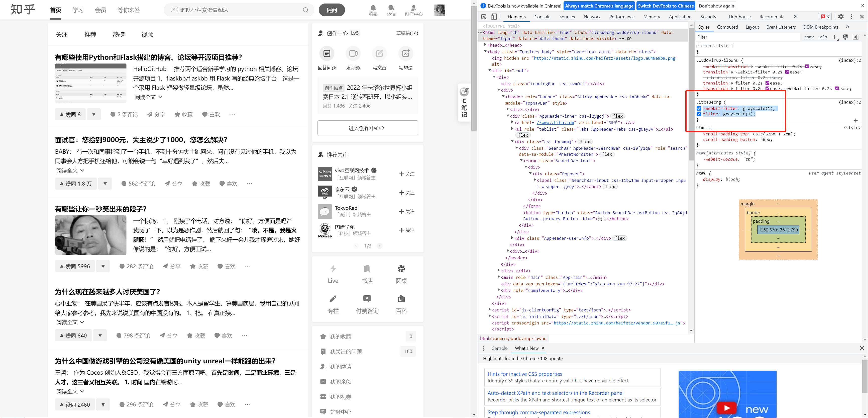Click the drawer three-dot menu beside Console
Screen dimensions: 868x418
pos(484,348)
